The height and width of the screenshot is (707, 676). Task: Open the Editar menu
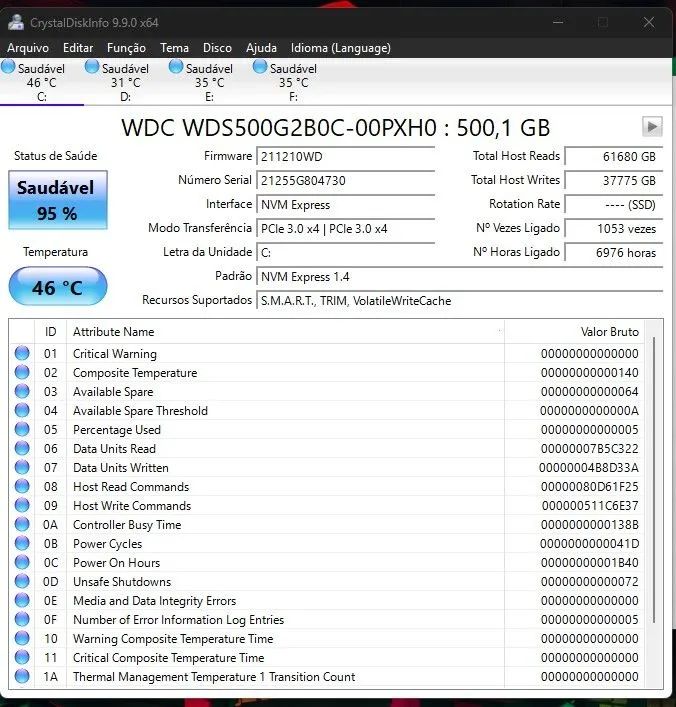[78, 48]
